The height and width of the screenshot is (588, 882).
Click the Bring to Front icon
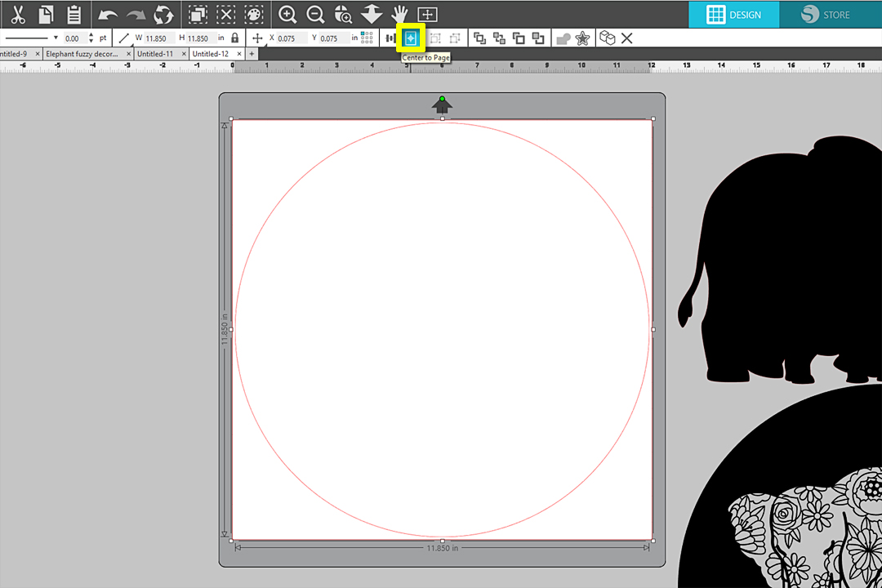(479, 38)
